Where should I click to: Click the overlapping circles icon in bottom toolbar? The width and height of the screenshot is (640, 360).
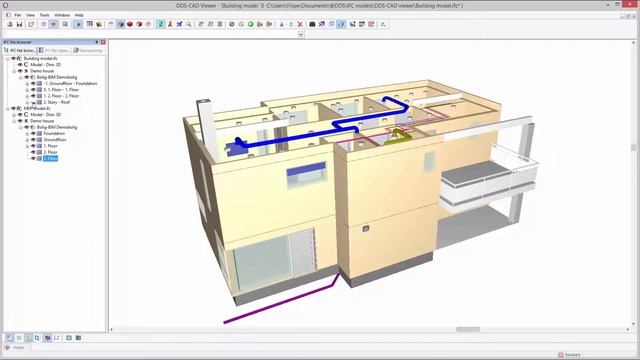click(37, 338)
